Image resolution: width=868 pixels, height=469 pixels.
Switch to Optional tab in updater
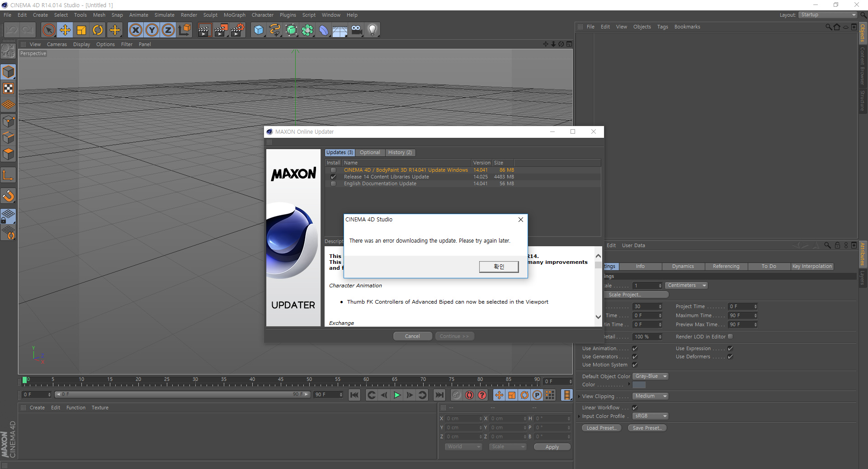[370, 153]
